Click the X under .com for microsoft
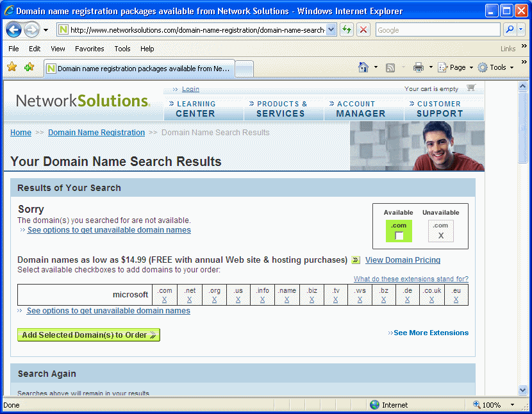The height and width of the screenshot is (414, 532). click(x=164, y=300)
